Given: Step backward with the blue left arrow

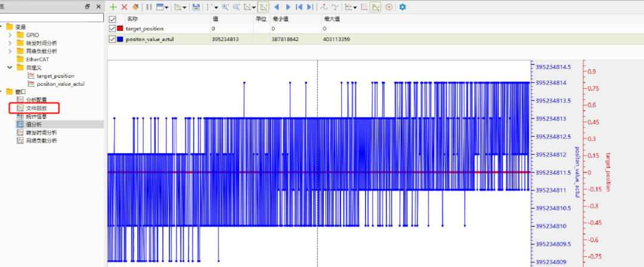Looking at the screenshot, I should pos(277,7).
